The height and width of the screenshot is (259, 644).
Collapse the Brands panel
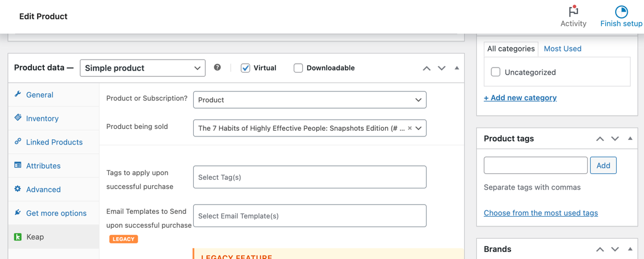pos(630,249)
